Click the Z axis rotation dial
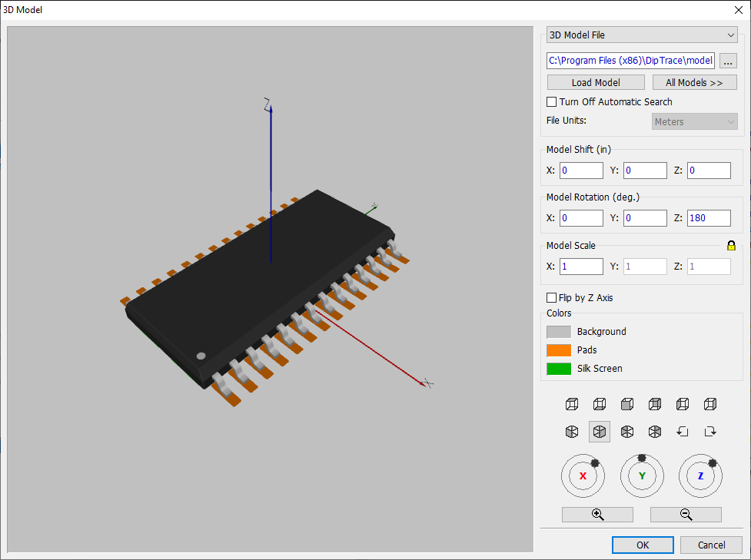 [700, 476]
